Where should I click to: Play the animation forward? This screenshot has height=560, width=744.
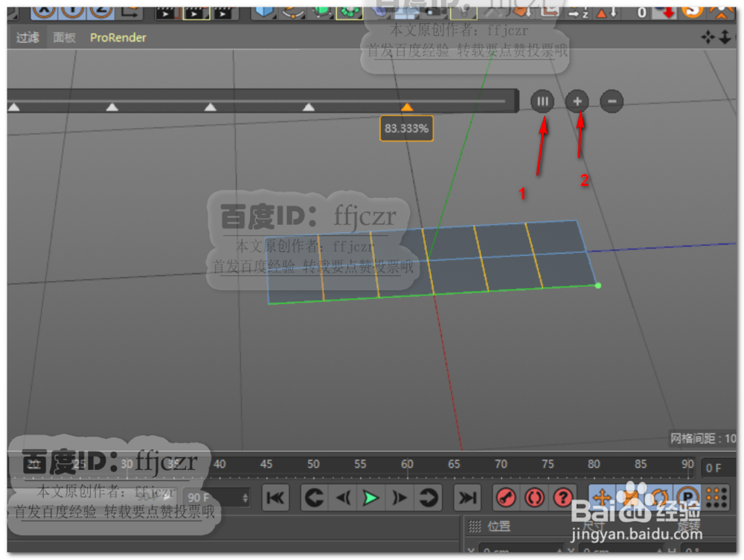point(371,498)
